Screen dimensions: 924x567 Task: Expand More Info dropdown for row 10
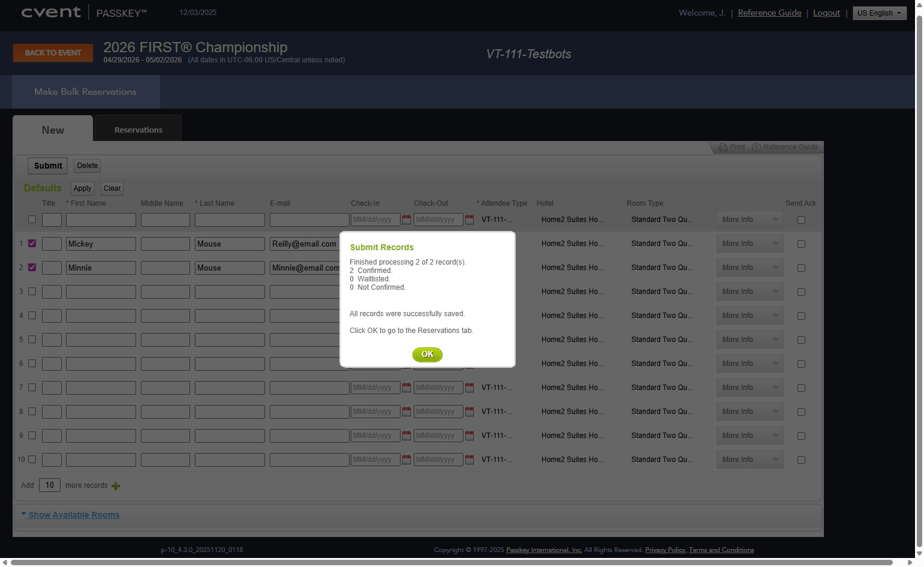tap(750, 460)
